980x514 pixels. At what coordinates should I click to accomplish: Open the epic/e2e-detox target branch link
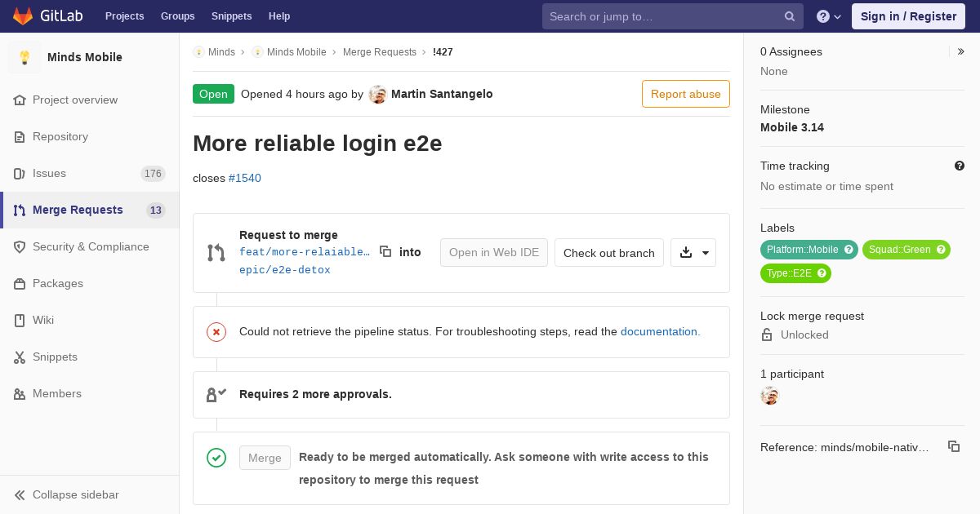pyautogui.click(x=285, y=270)
